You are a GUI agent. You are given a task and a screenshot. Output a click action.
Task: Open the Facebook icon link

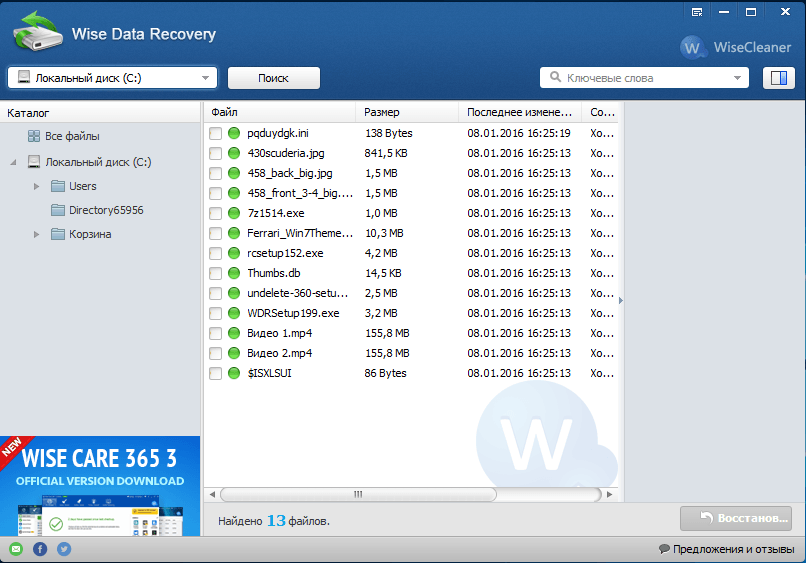pos(40,549)
